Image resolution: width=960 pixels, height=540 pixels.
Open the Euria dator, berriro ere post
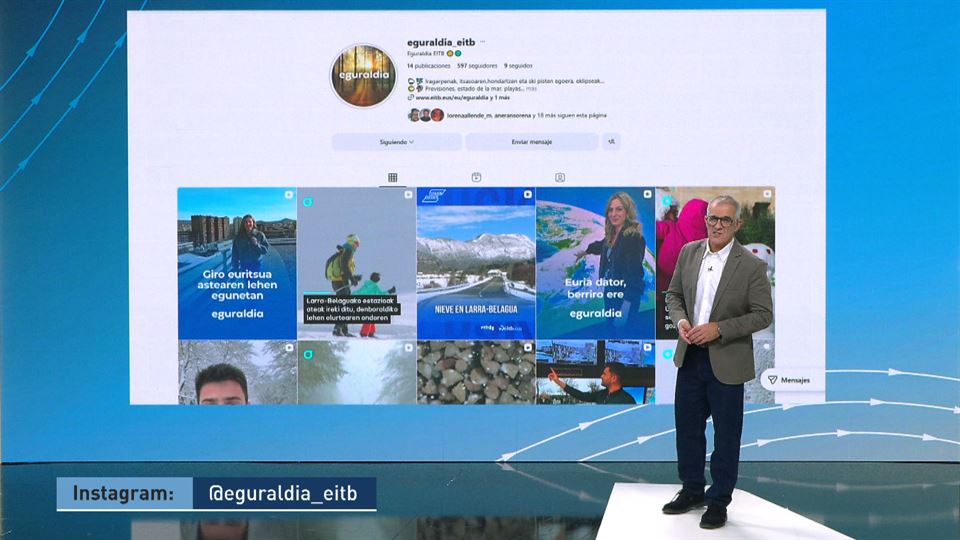coord(594,263)
